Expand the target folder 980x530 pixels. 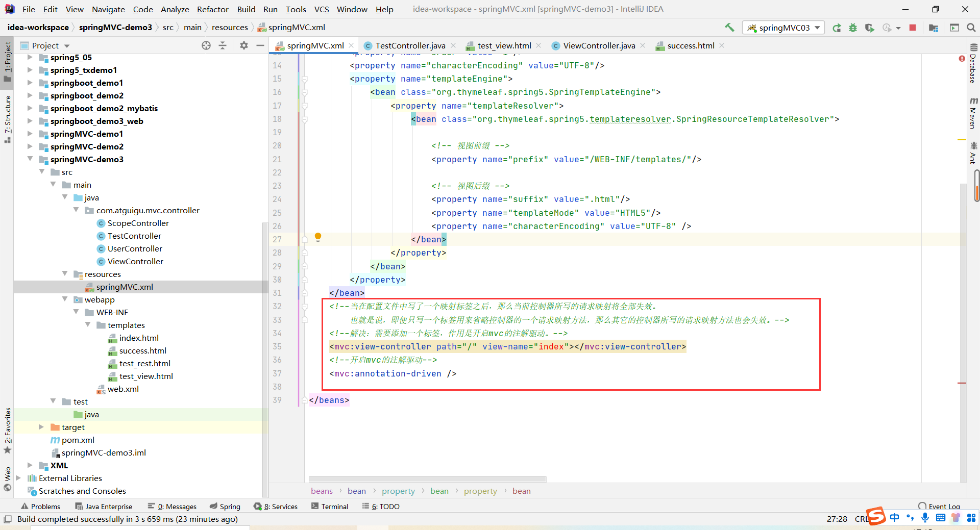click(41, 427)
